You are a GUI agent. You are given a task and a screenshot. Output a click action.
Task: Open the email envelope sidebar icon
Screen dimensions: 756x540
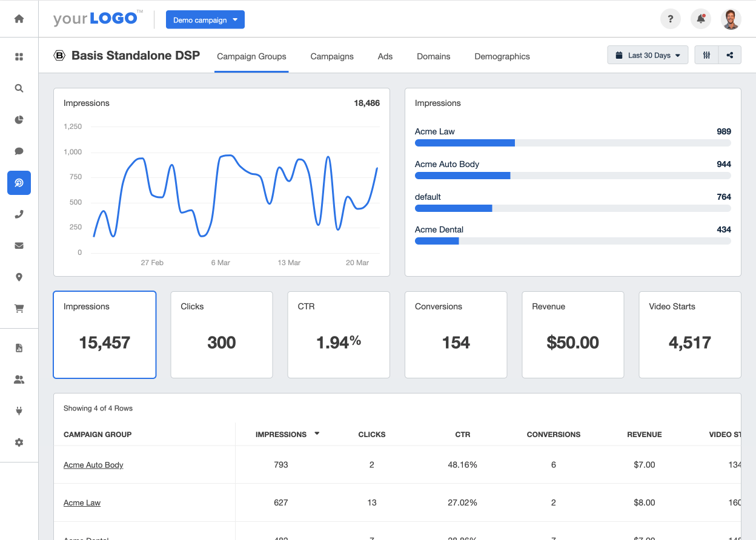point(19,246)
